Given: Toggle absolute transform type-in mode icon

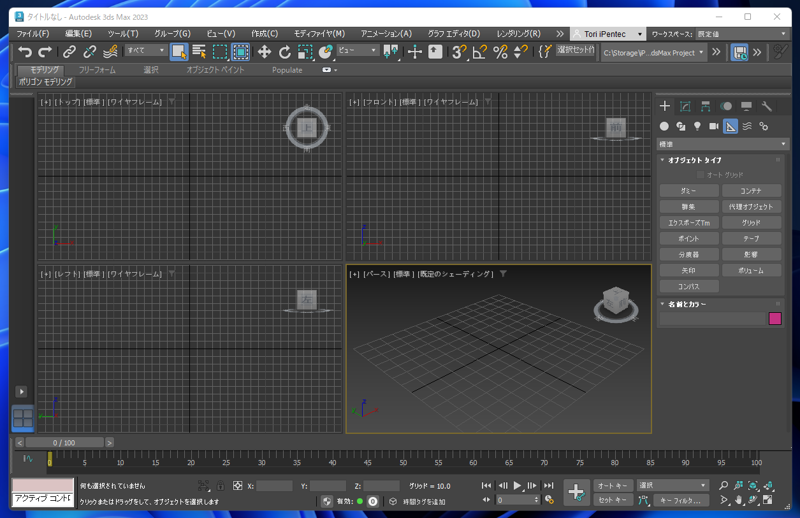Looking at the screenshot, I should click(x=237, y=485).
